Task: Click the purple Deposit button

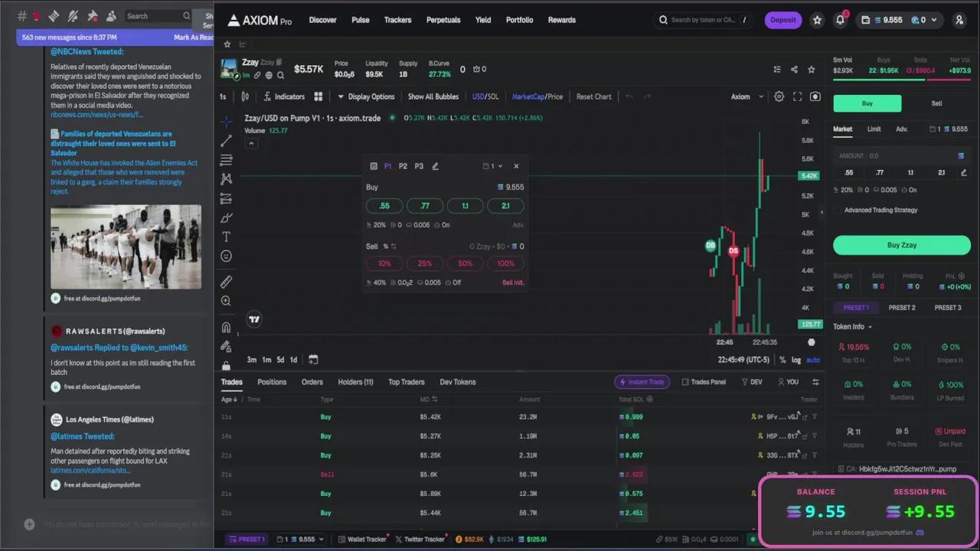Action: (x=782, y=20)
